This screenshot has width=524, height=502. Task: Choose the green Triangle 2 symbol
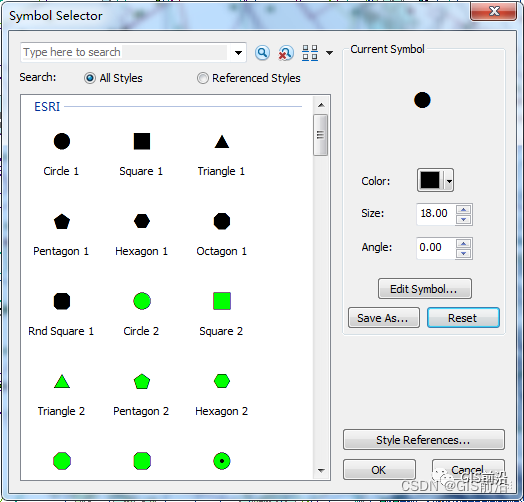coord(61,381)
